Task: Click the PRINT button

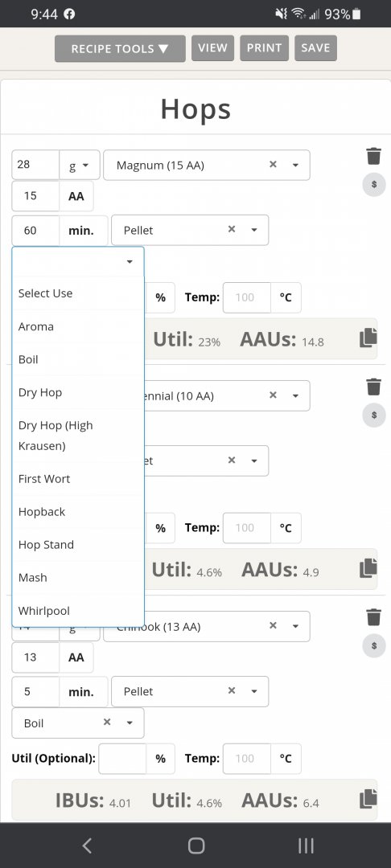Action: click(x=264, y=48)
